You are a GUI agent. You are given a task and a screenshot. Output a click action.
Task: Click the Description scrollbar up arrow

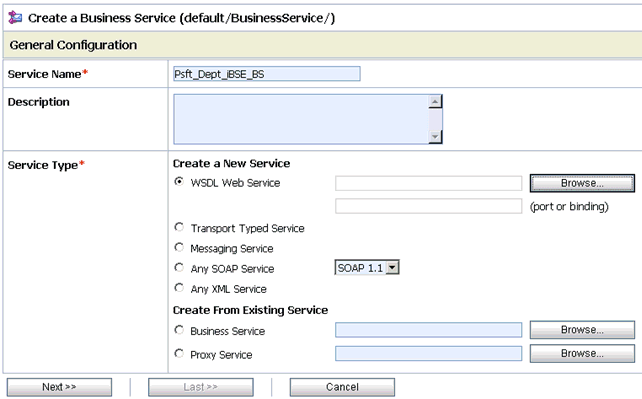435,101
